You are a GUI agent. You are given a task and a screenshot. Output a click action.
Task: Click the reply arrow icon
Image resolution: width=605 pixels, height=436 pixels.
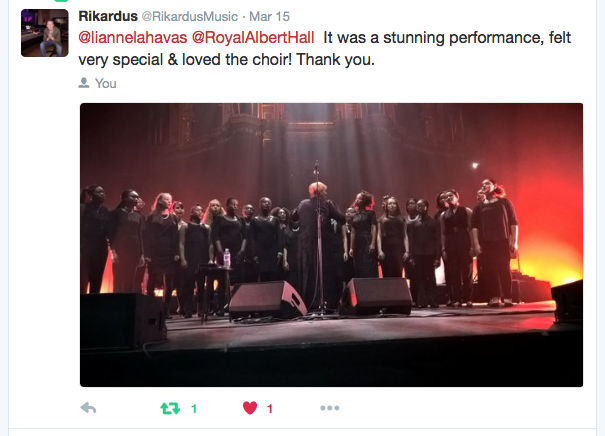(x=88, y=408)
